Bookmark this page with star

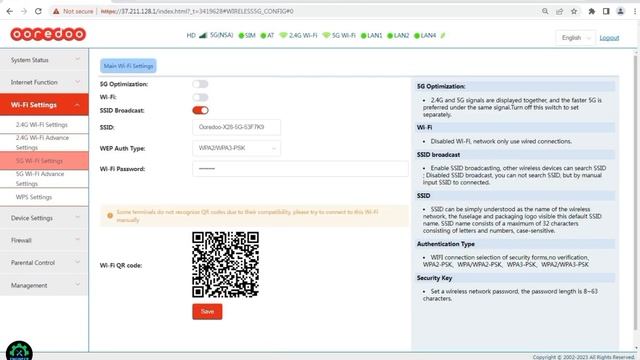pos(574,11)
